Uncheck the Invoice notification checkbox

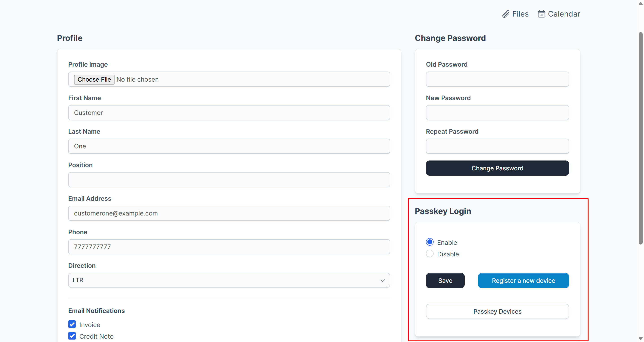[72, 324]
